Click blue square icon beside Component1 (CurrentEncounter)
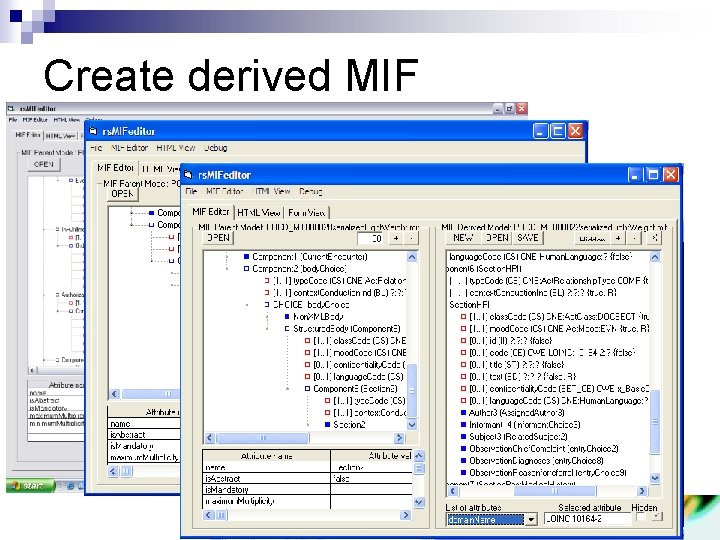Viewport: 720px width, 540px height. click(x=247, y=257)
